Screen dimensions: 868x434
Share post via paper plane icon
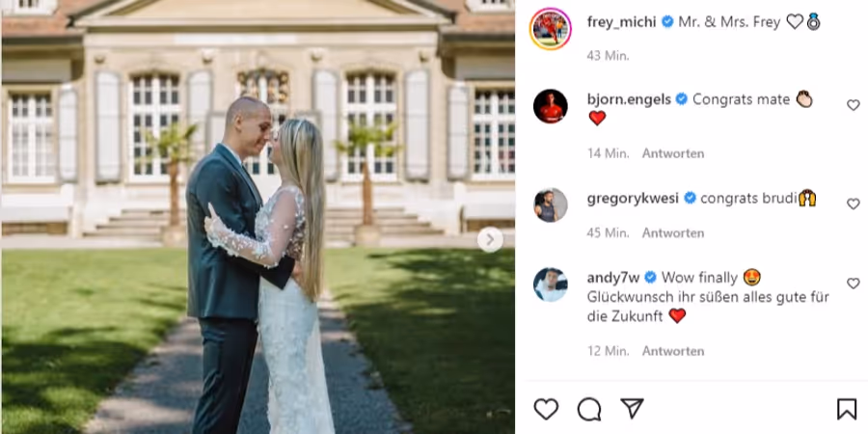[x=632, y=409]
